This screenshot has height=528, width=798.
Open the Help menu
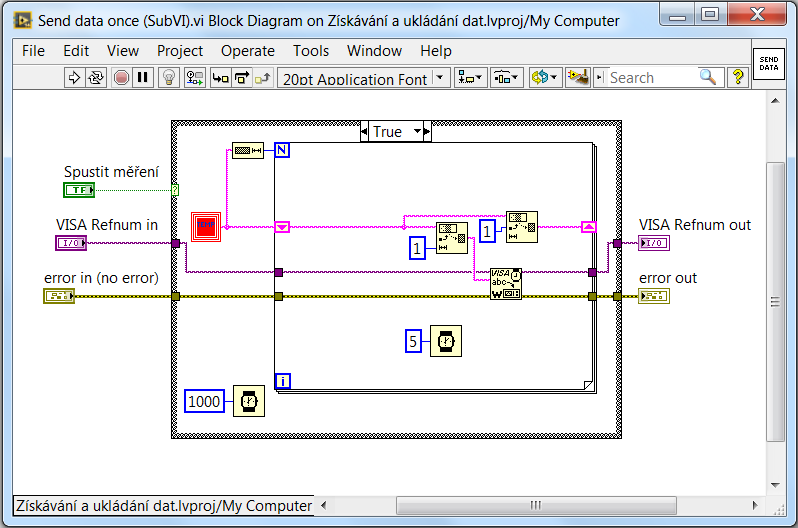pos(436,51)
